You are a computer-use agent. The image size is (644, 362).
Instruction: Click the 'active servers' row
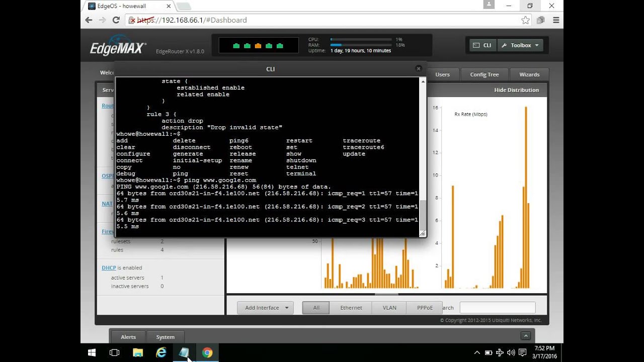point(137,278)
